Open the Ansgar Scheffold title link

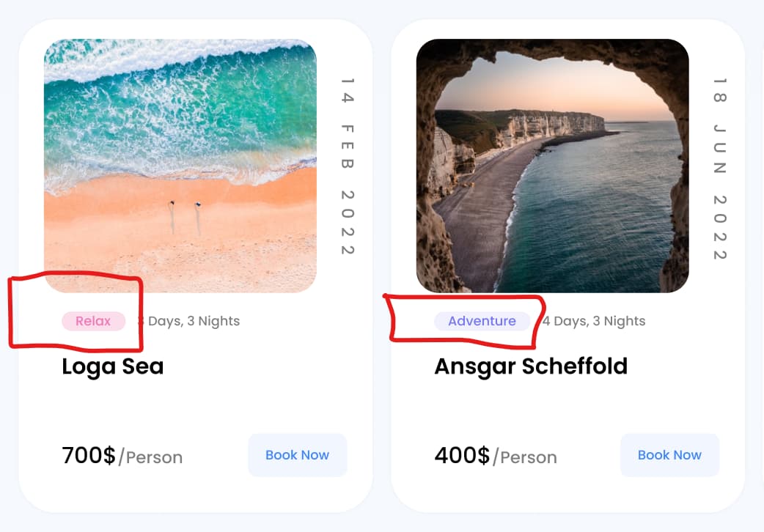(x=531, y=366)
